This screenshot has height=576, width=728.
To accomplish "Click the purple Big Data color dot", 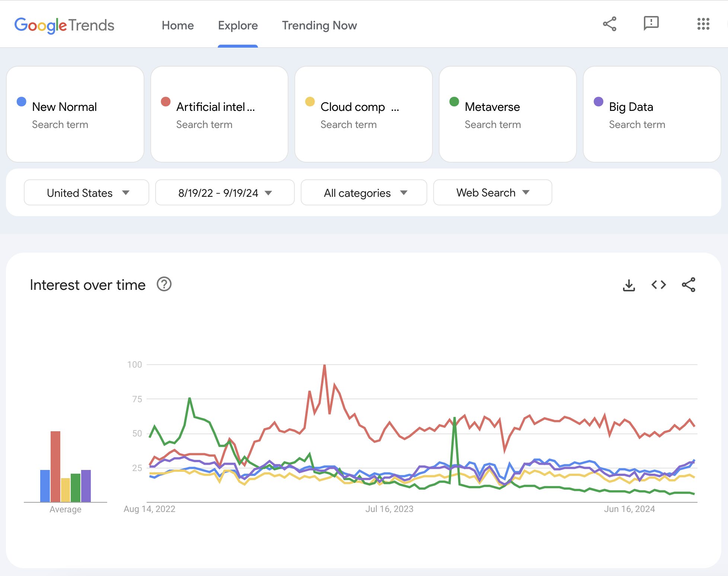I will (x=598, y=102).
